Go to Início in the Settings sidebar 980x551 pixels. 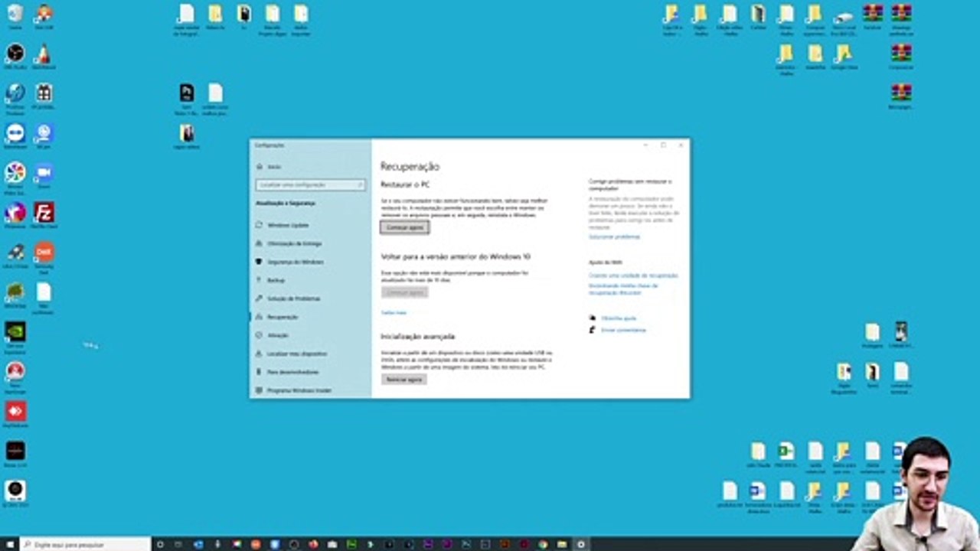click(x=274, y=167)
